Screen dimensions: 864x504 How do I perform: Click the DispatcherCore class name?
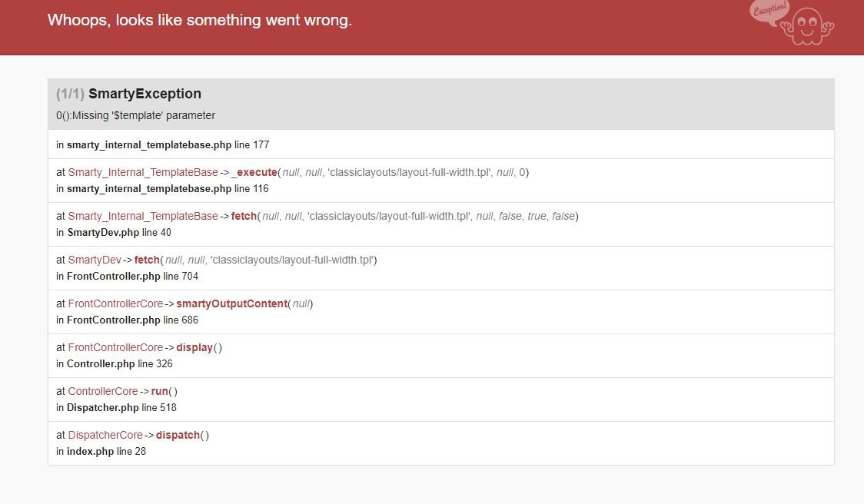(x=105, y=435)
